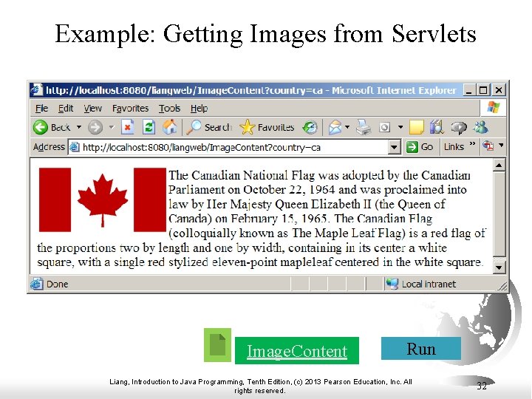This screenshot has width=532, height=399.
Task: Click the Edit page toolbar icon
Action: pos(384,128)
